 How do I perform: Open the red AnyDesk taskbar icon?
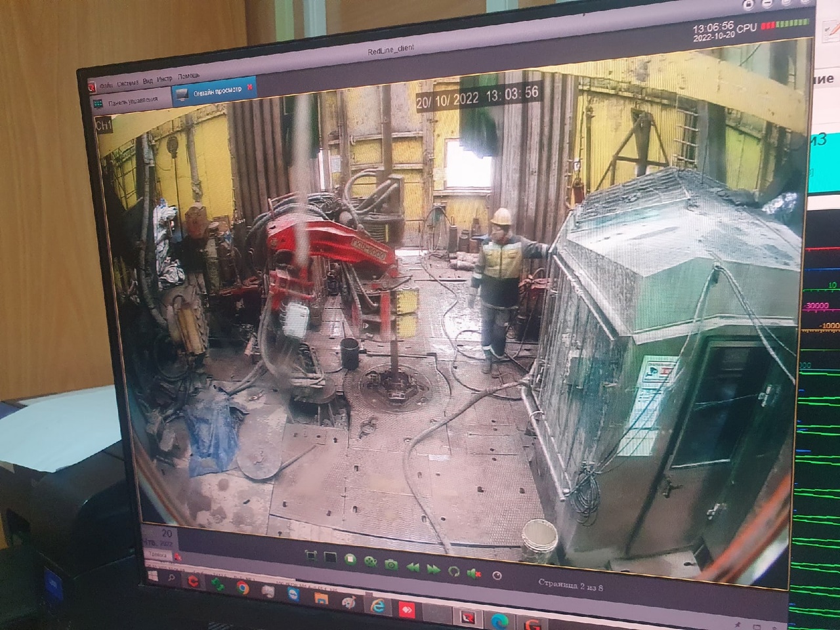(408, 609)
